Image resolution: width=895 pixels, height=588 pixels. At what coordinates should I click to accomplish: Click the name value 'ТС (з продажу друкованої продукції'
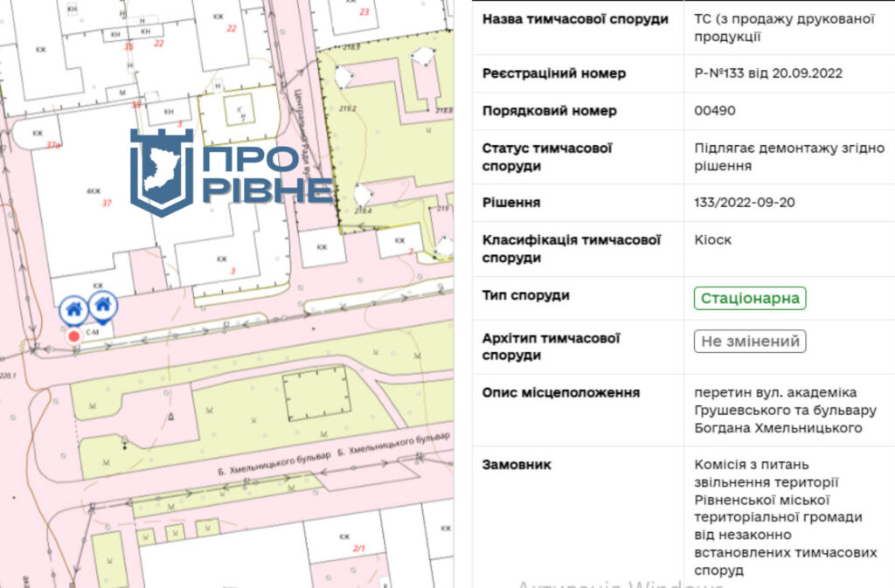784,27
